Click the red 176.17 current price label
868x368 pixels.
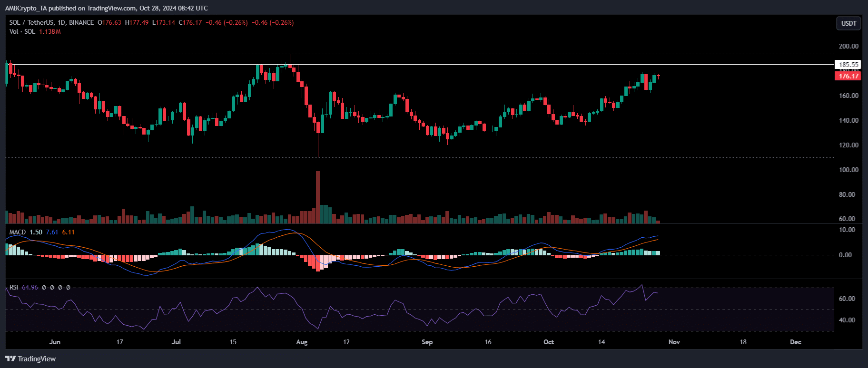click(x=848, y=76)
